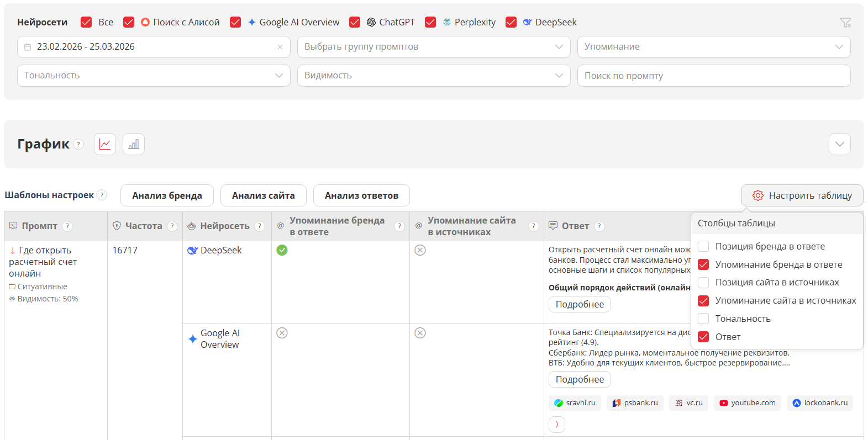868x440 pixels.
Task: Click help icon beside Шаблоны настроек
Action: click(x=102, y=195)
